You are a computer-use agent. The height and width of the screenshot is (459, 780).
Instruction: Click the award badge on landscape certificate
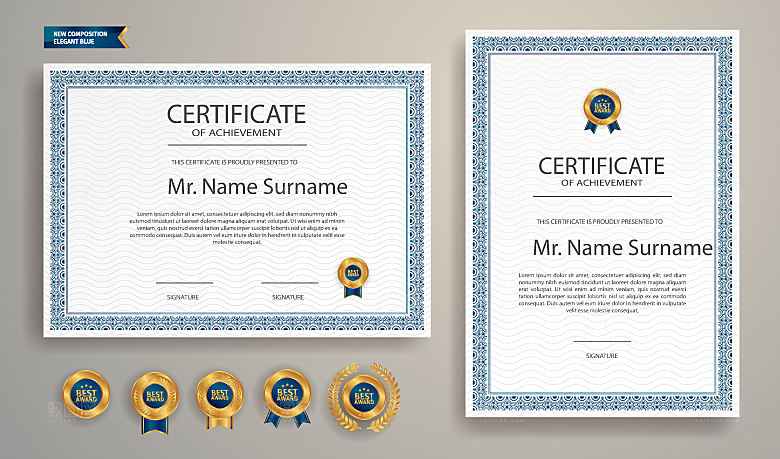353,277
